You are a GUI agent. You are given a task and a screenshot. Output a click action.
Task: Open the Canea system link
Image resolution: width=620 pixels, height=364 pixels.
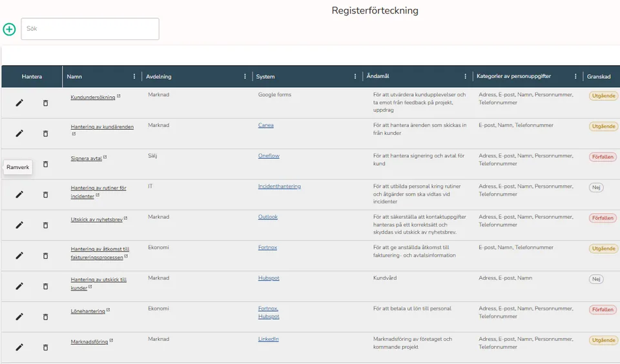click(265, 125)
